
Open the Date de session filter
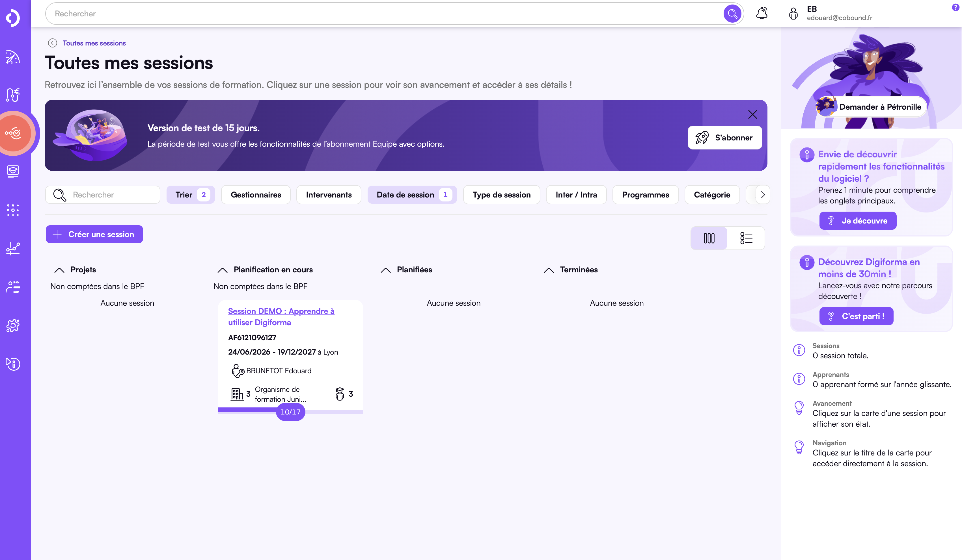(412, 195)
